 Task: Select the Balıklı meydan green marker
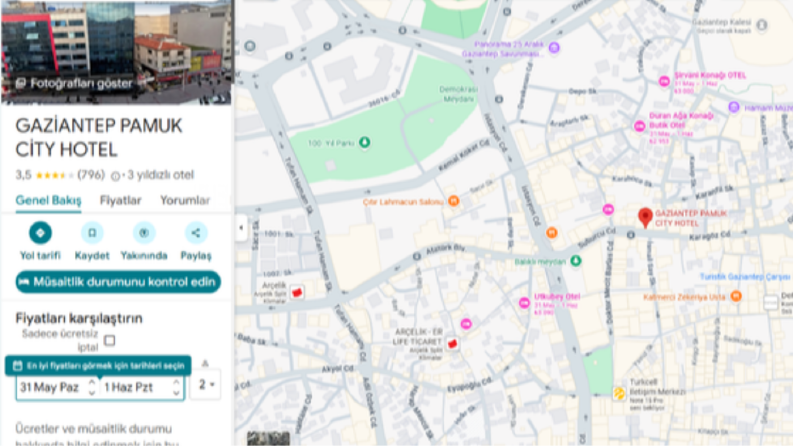576,261
